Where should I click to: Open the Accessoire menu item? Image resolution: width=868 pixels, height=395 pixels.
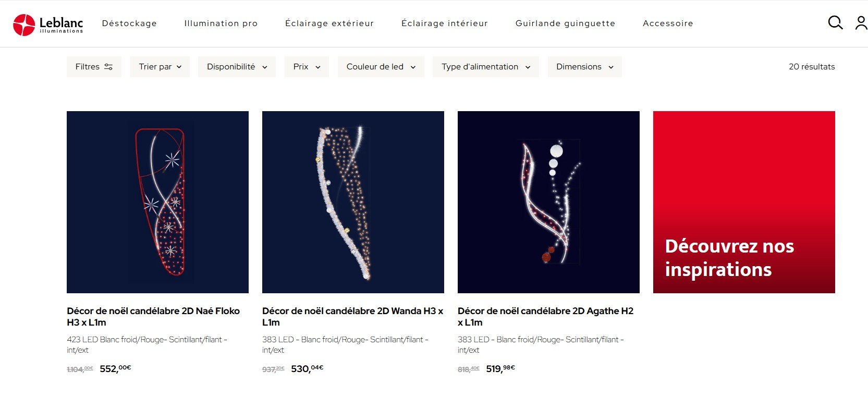point(668,23)
